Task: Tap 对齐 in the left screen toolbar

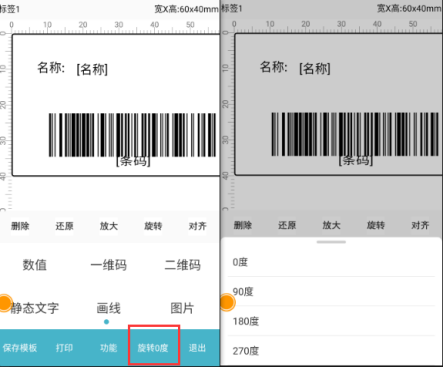Action: pyautogui.click(x=197, y=226)
